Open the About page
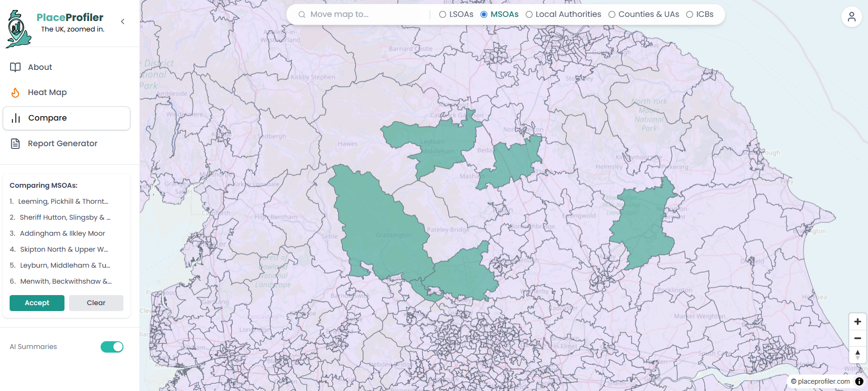The image size is (868, 391). pos(66,67)
